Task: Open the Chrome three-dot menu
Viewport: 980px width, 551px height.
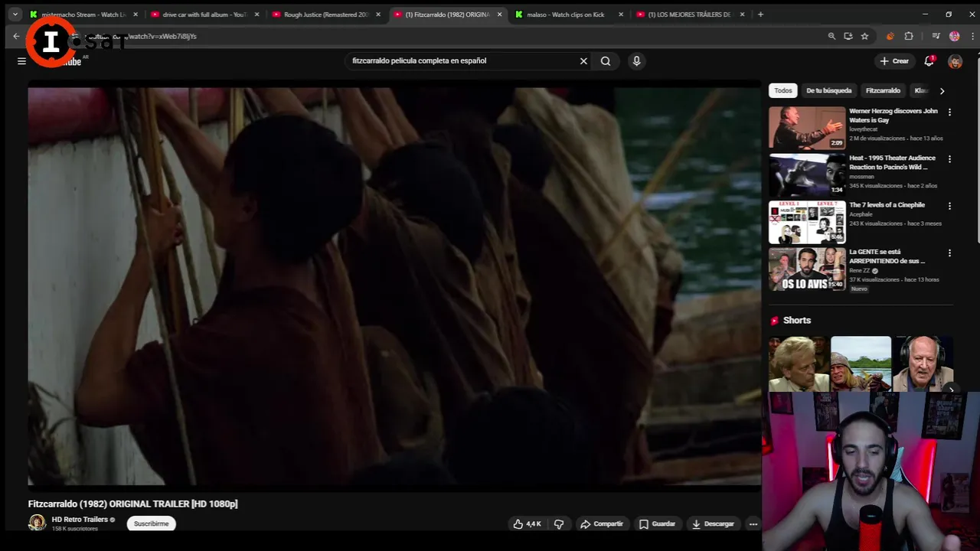Action: point(971,36)
